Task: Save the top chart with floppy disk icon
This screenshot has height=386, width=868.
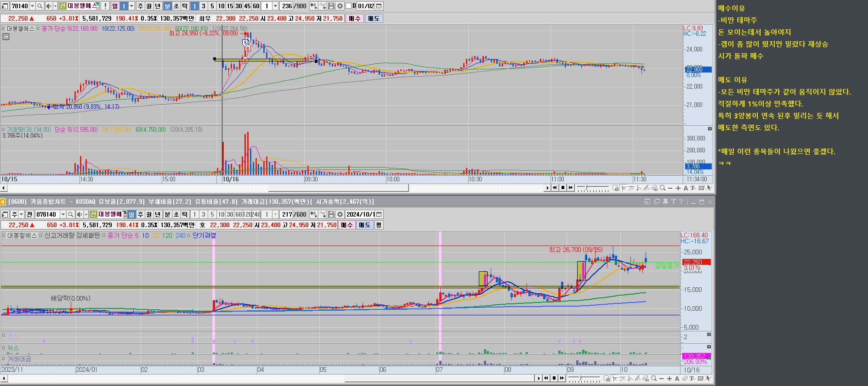Action: click(x=331, y=6)
